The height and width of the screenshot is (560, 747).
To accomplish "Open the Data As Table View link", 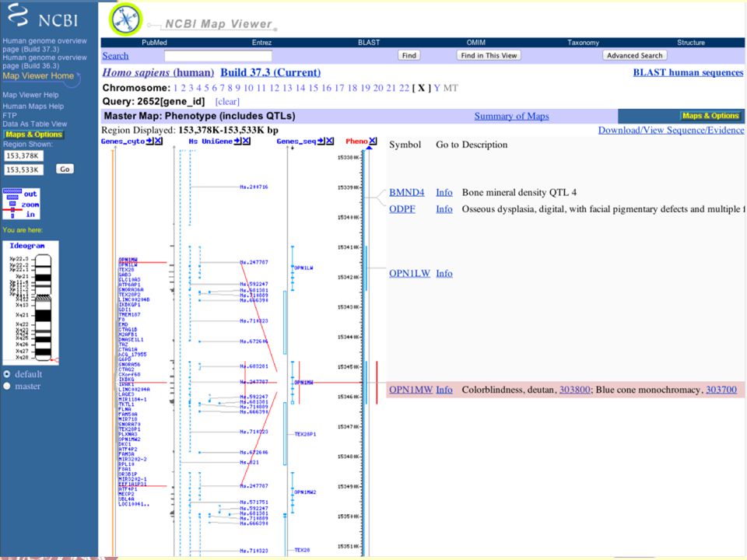I will pos(34,124).
